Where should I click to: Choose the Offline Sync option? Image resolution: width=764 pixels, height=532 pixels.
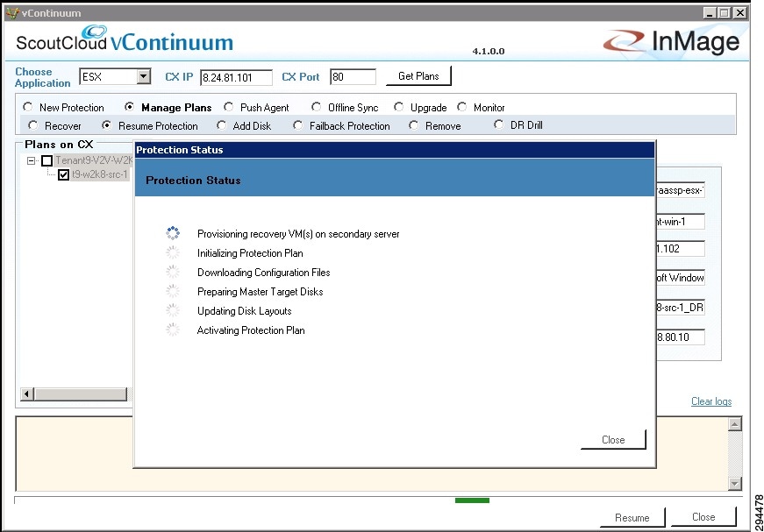pos(317,107)
